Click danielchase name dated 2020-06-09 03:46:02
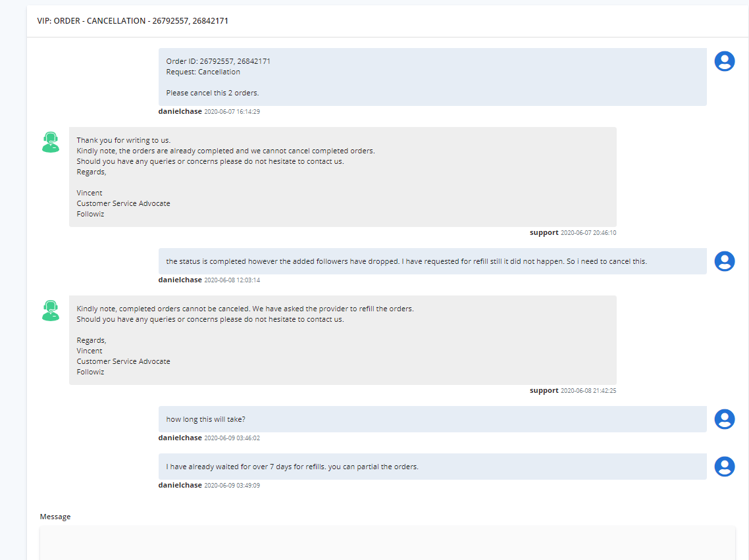 pyautogui.click(x=180, y=438)
